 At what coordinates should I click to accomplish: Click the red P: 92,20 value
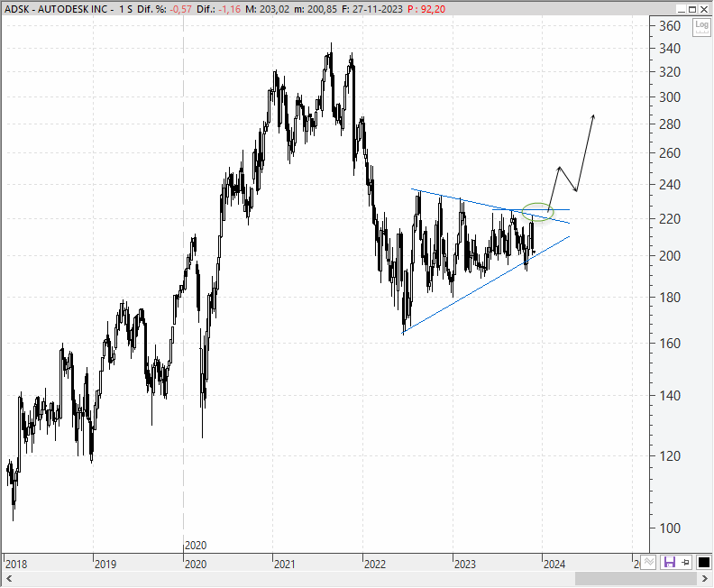(426, 9)
